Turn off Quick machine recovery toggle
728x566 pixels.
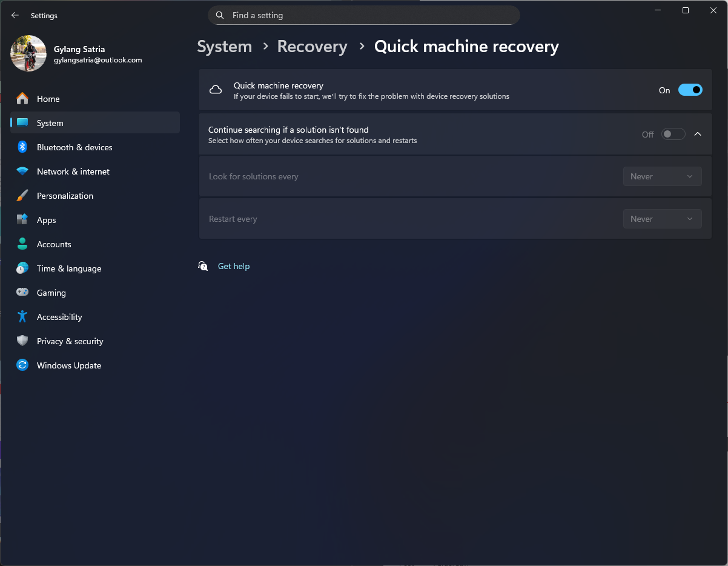click(x=690, y=90)
